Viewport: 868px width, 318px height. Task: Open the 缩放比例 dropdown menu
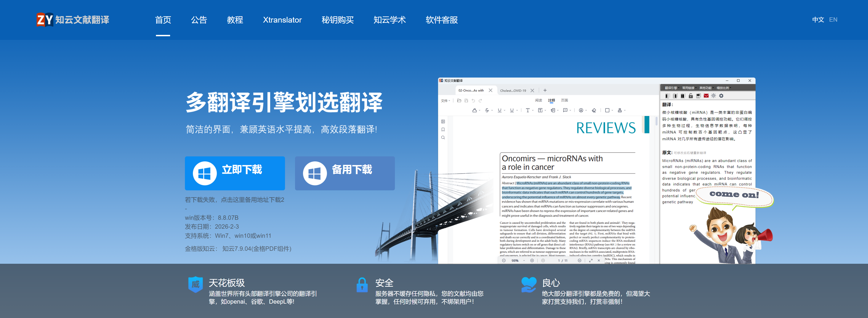(x=723, y=88)
